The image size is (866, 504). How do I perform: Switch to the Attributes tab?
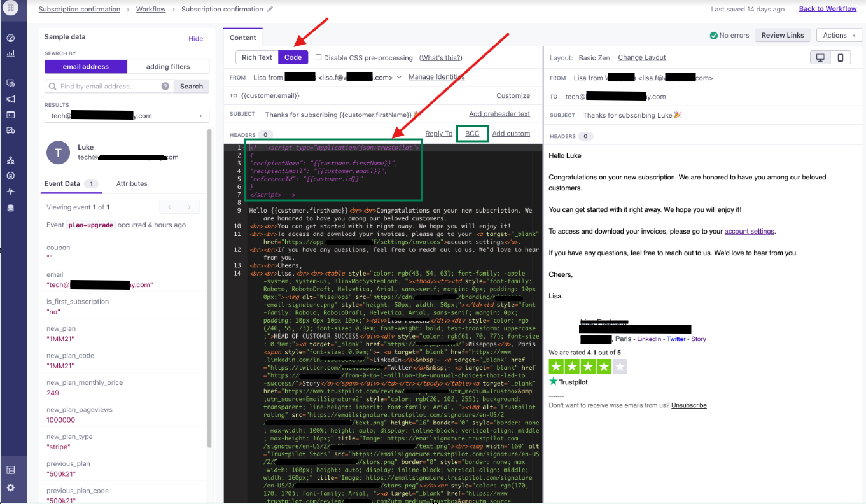pyautogui.click(x=132, y=183)
